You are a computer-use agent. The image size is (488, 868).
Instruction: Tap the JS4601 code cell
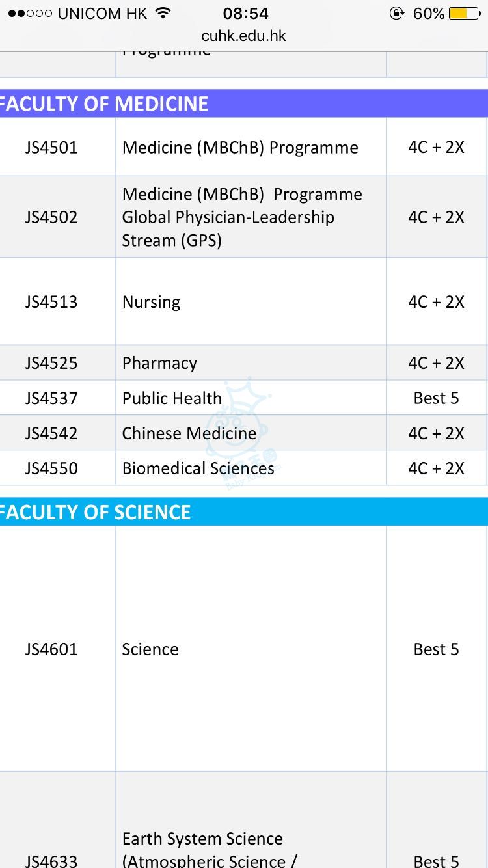click(x=51, y=649)
